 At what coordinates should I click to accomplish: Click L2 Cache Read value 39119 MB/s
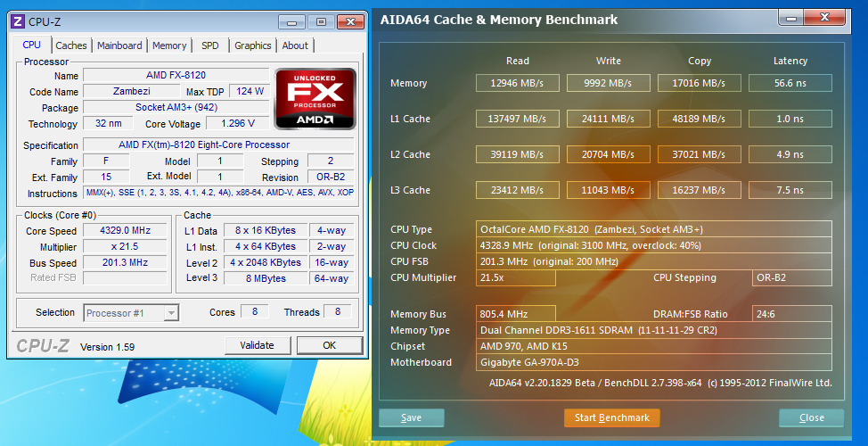tap(517, 154)
